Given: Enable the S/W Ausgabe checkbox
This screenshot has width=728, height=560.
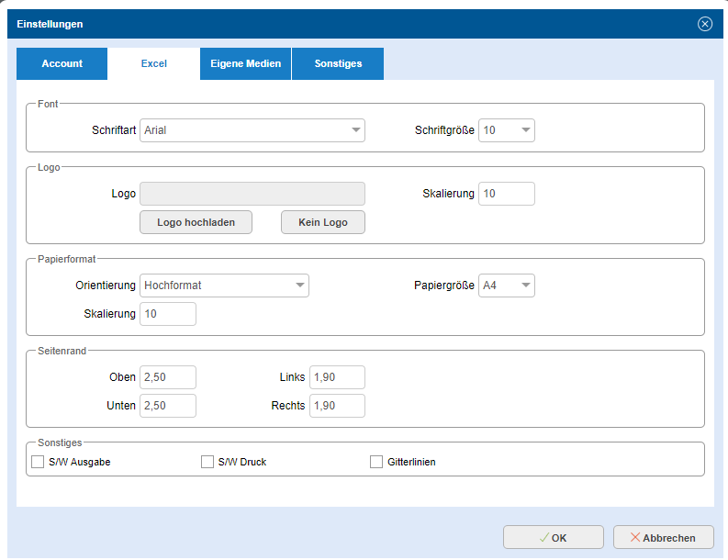Looking at the screenshot, I should pyautogui.click(x=38, y=462).
